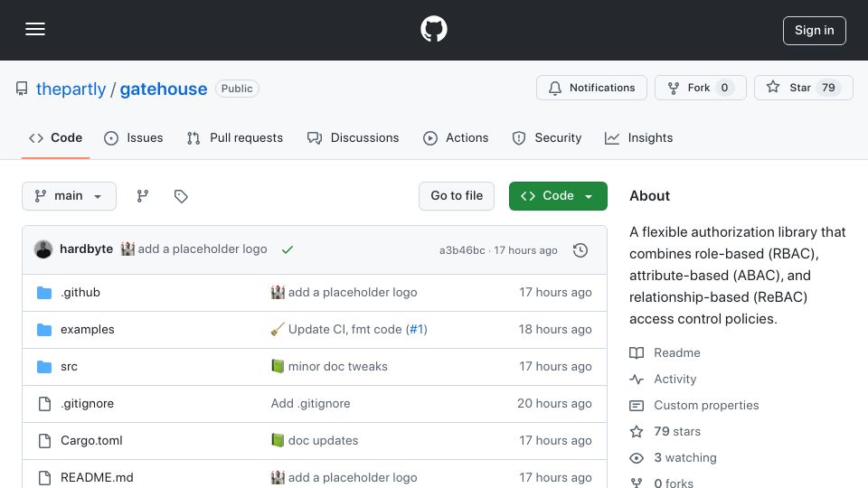This screenshot has height=488, width=868.
Task: Click the README.md file icon
Action: tap(44, 478)
